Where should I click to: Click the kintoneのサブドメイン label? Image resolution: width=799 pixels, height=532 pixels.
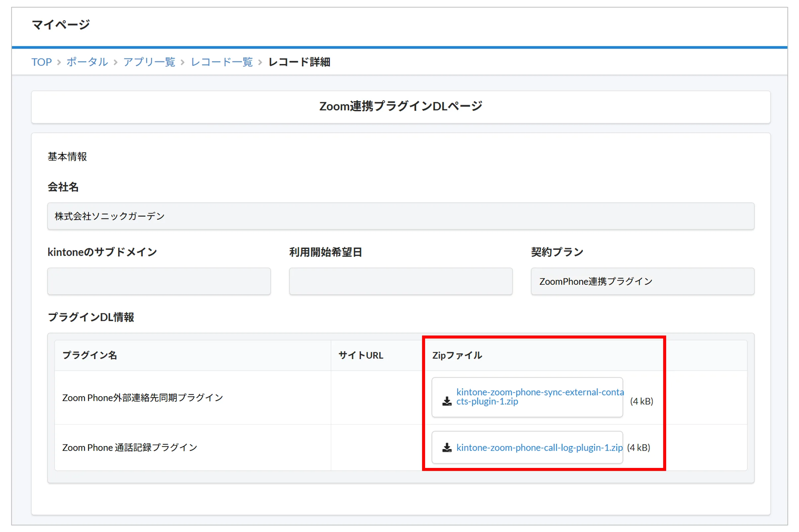tap(102, 252)
